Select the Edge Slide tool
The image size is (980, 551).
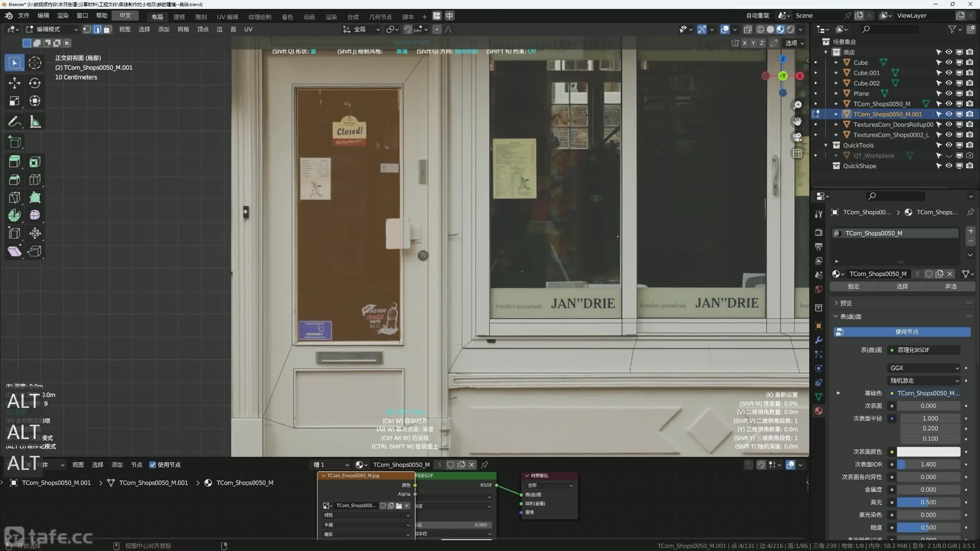tap(15, 233)
